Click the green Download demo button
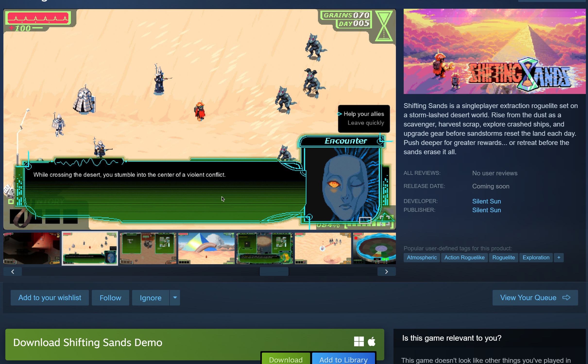This screenshot has height=364, width=588. 286,359
